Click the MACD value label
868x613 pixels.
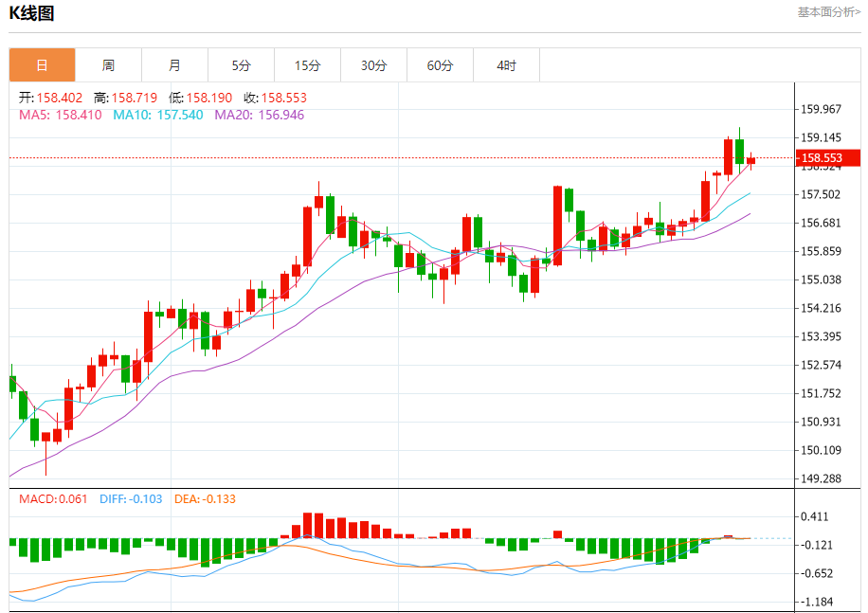[53, 498]
